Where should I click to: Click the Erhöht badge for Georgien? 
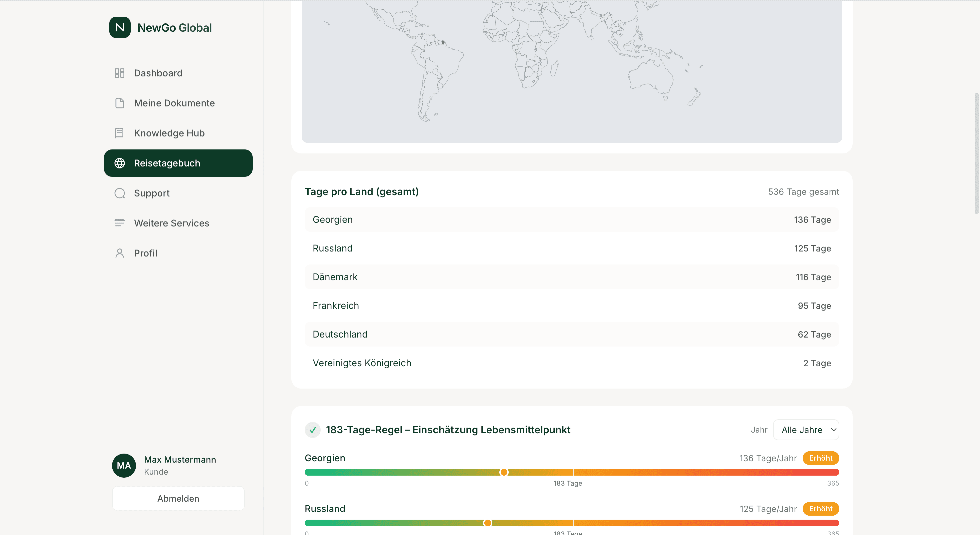pyautogui.click(x=821, y=458)
